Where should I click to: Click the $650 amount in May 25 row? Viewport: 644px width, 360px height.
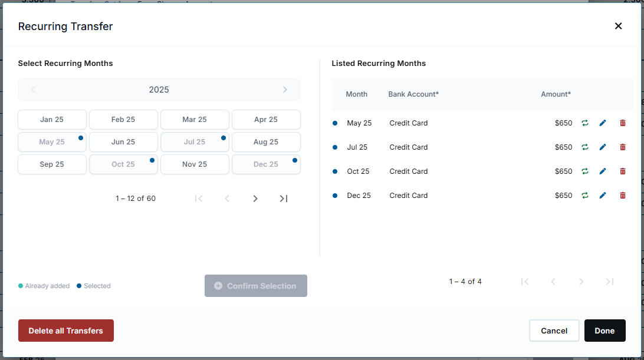[x=564, y=123]
